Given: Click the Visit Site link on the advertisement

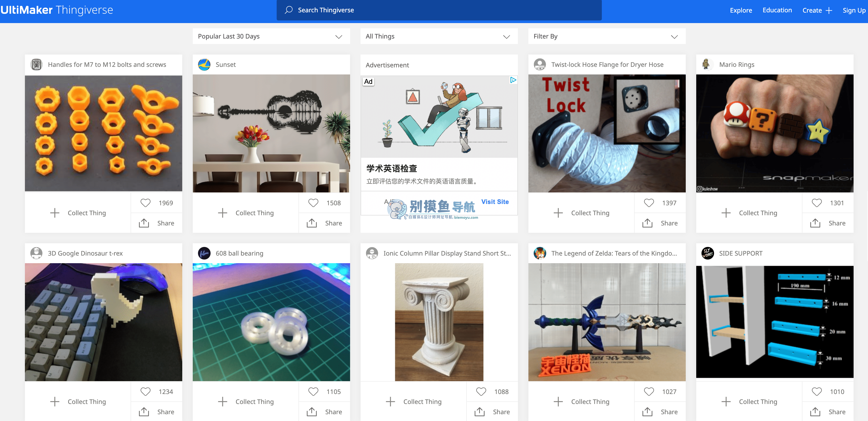Looking at the screenshot, I should [495, 202].
